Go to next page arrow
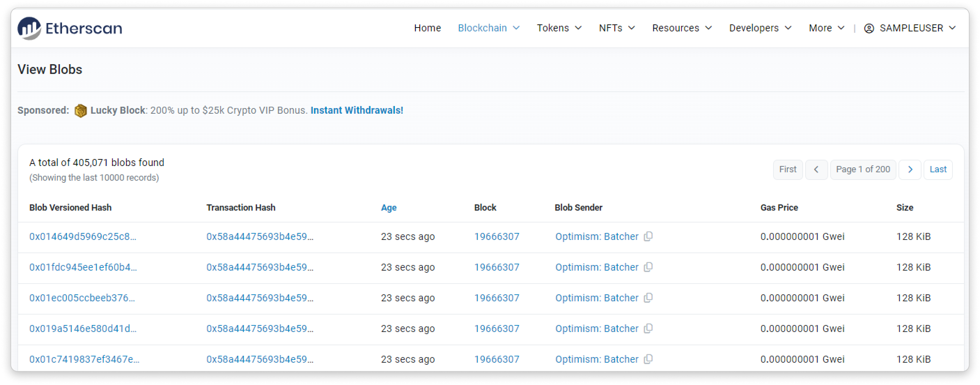 pyautogui.click(x=910, y=169)
